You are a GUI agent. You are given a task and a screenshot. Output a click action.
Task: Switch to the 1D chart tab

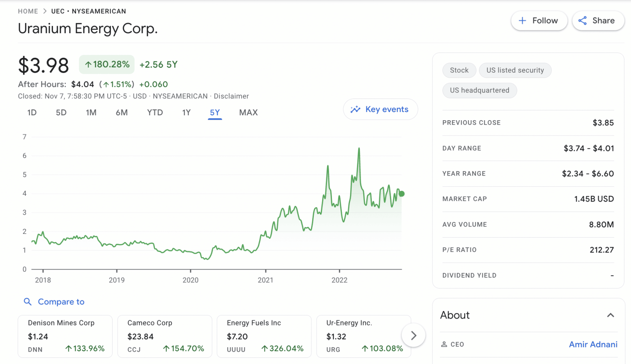pos(32,112)
